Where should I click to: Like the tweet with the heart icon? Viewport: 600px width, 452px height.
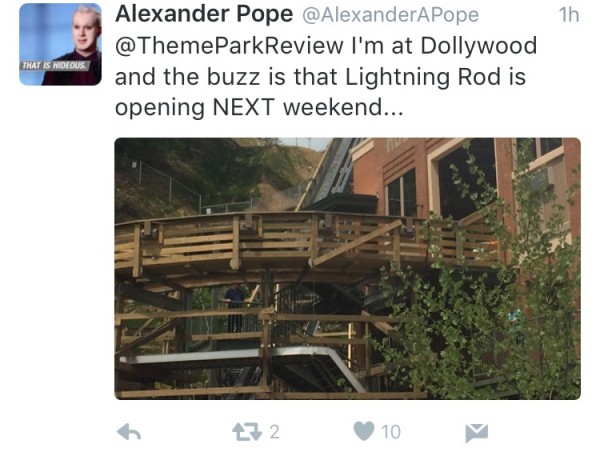(x=363, y=432)
